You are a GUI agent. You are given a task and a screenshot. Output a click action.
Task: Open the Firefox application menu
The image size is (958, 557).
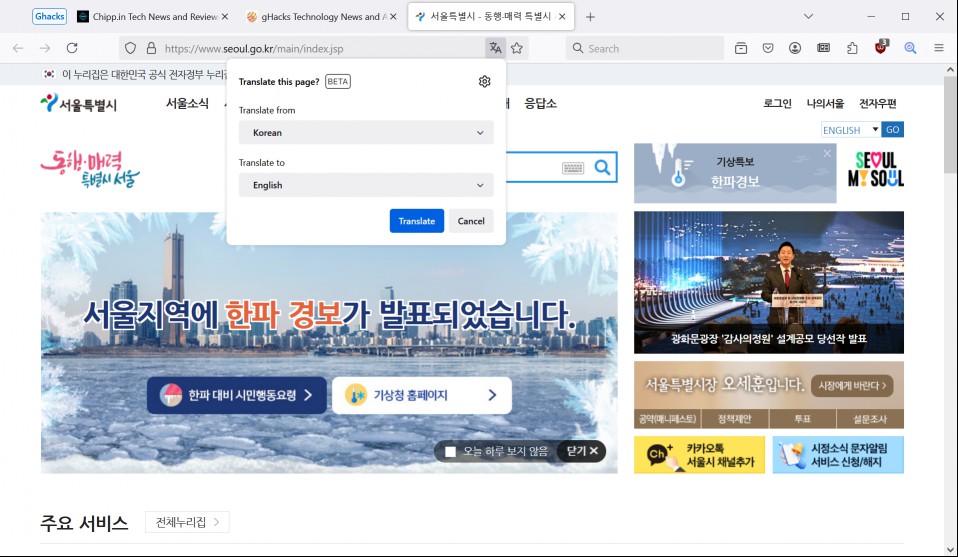(x=939, y=48)
